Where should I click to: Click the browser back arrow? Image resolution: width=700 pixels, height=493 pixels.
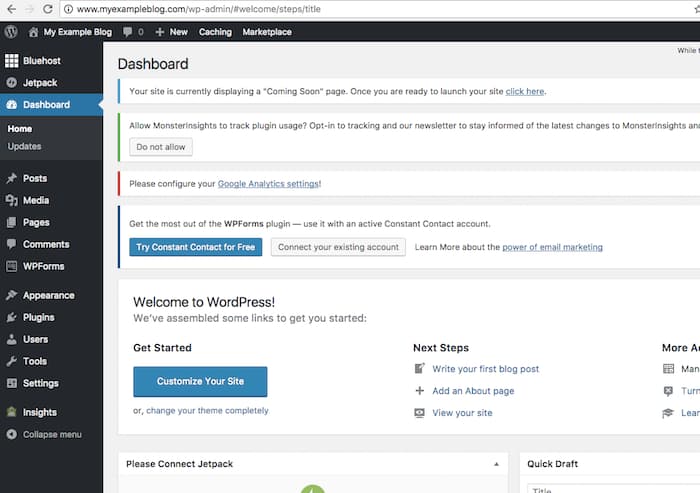click(x=11, y=9)
